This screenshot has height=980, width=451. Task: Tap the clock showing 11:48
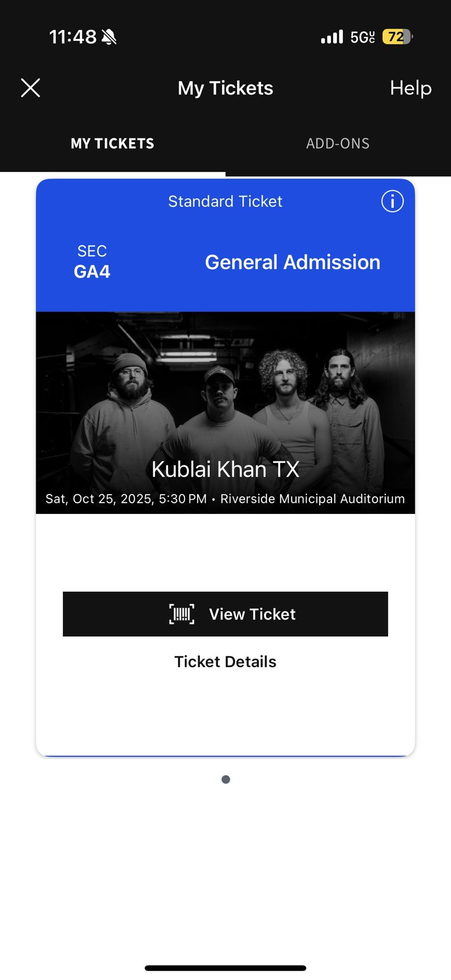point(73,36)
